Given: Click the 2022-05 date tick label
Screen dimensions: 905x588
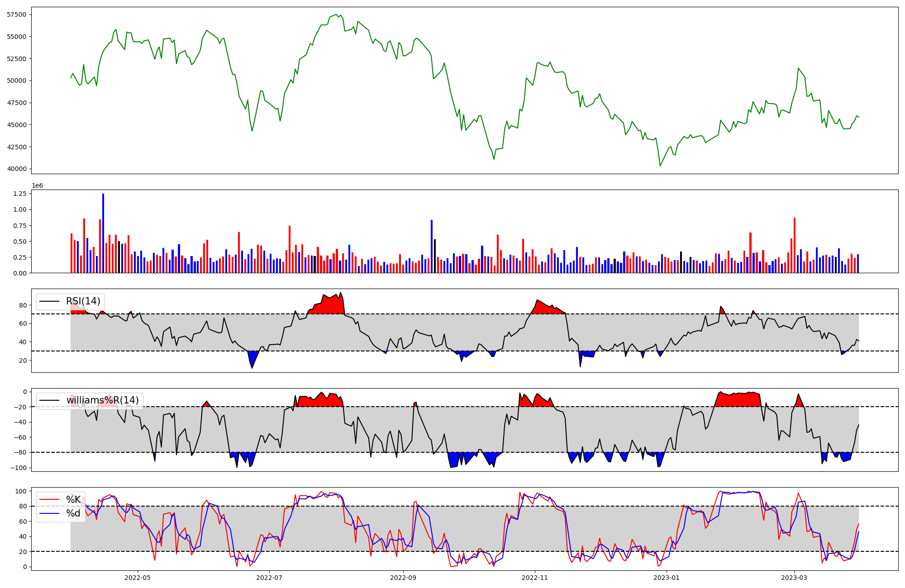Looking at the screenshot, I should click(138, 578).
